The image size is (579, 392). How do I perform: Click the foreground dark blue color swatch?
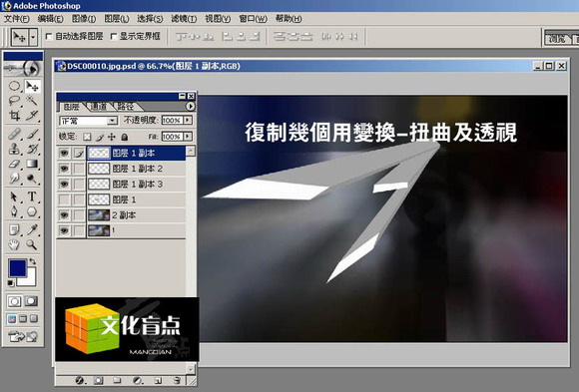(x=17, y=268)
